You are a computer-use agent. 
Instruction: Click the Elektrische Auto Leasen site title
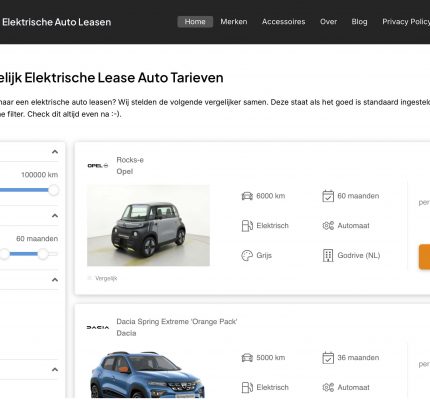(x=57, y=22)
